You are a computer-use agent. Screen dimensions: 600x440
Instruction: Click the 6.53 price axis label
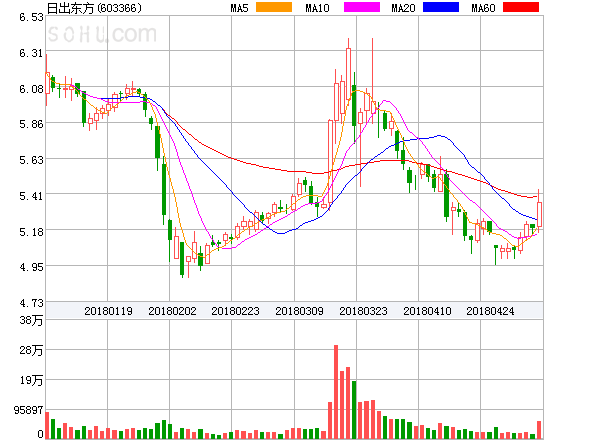pyautogui.click(x=31, y=17)
